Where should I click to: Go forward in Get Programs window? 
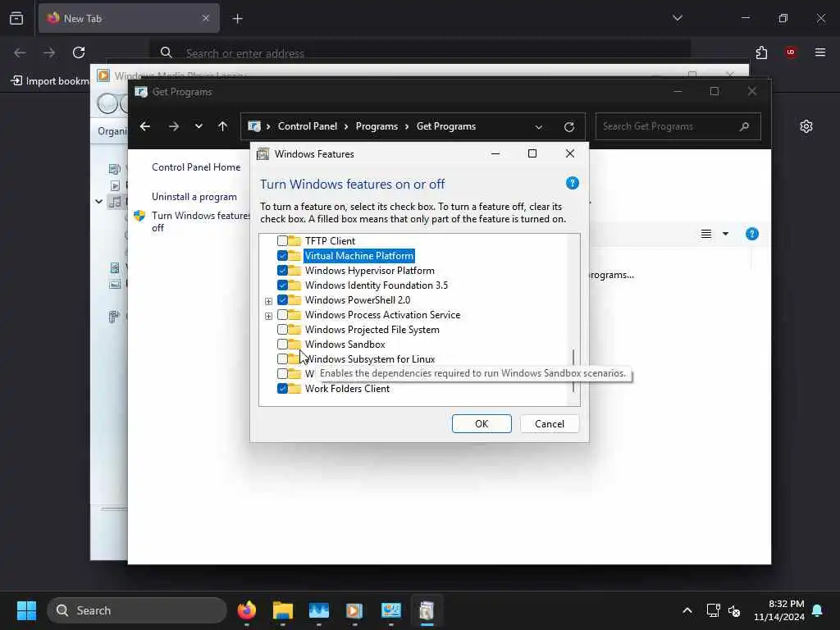pyautogui.click(x=174, y=126)
